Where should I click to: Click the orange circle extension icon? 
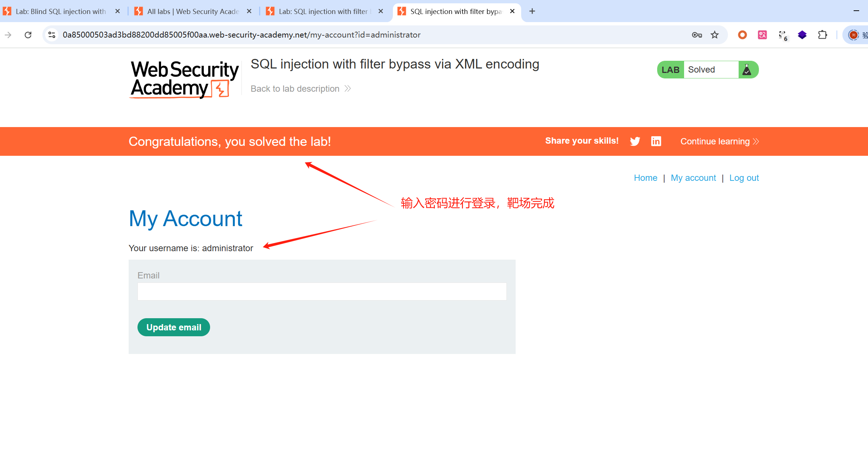click(742, 35)
